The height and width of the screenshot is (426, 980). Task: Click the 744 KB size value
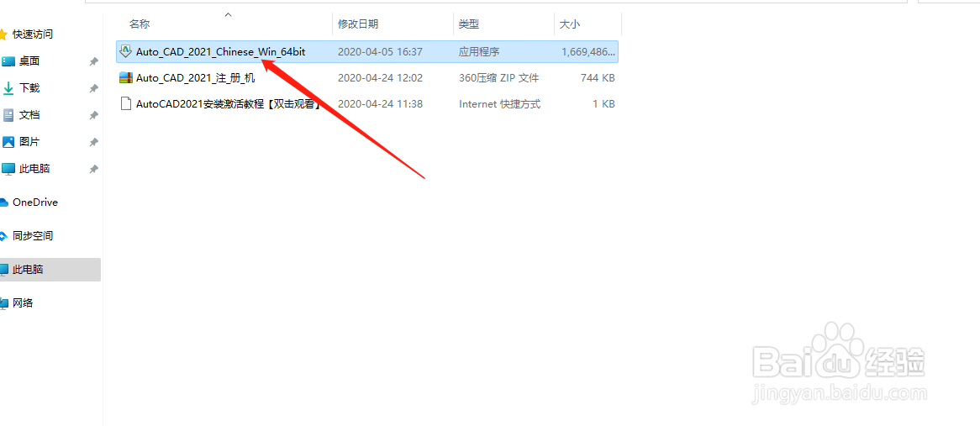tap(598, 78)
